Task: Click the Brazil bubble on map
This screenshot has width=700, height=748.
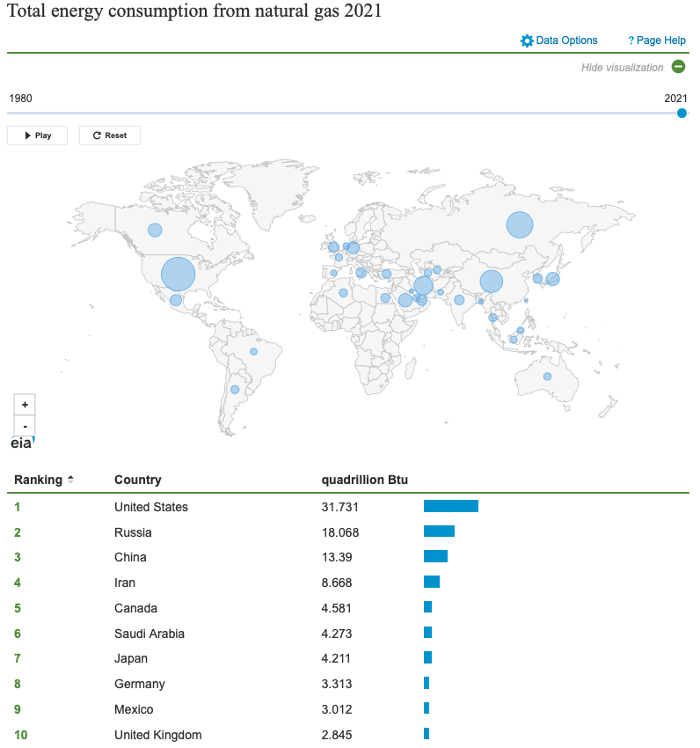Action: pos(253,352)
